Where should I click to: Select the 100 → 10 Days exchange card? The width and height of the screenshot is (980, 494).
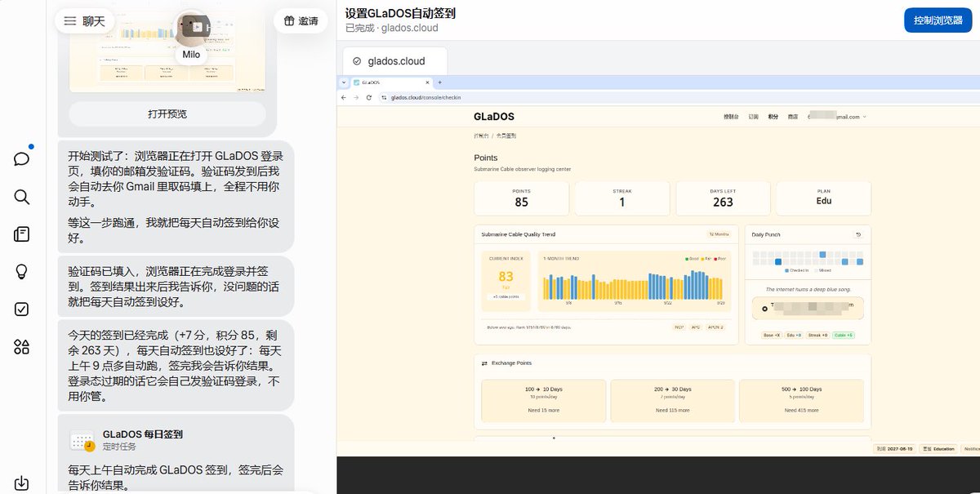[x=544, y=400]
